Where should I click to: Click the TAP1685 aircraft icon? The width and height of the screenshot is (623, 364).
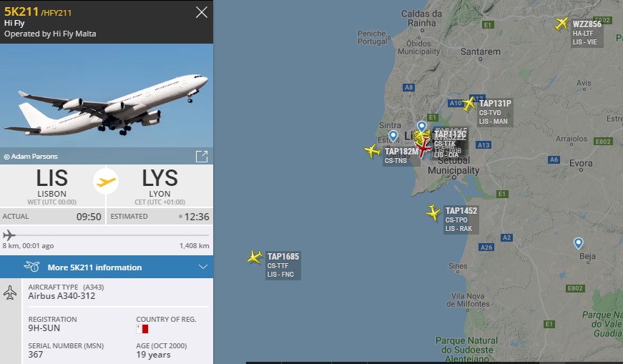pyautogui.click(x=255, y=257)
